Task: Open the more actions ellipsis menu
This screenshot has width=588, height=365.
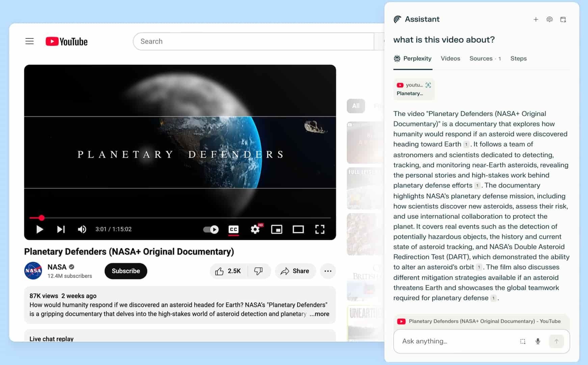Action: 328,271
